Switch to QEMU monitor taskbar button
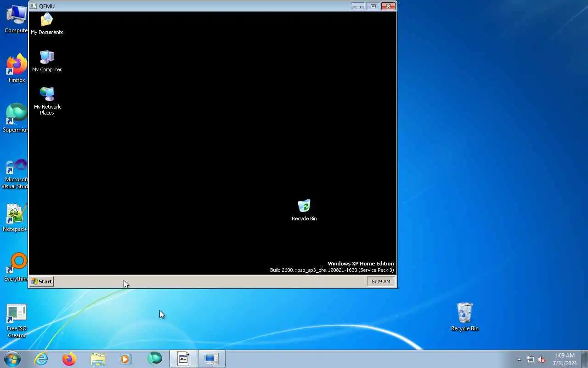Image resolution: width=588 pixels, height=368 pixels. click(x=212, y=359)
